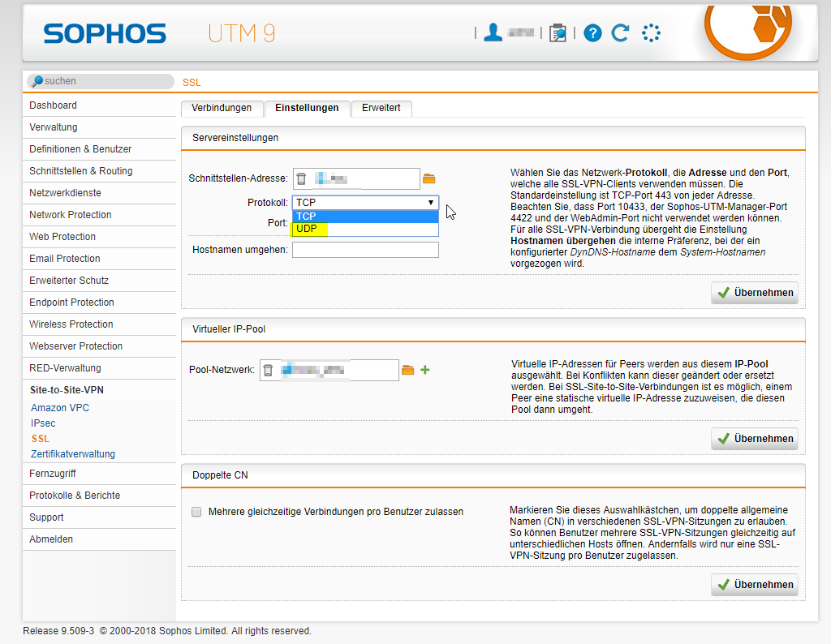Click the user account icon in header

click(493, 32)
